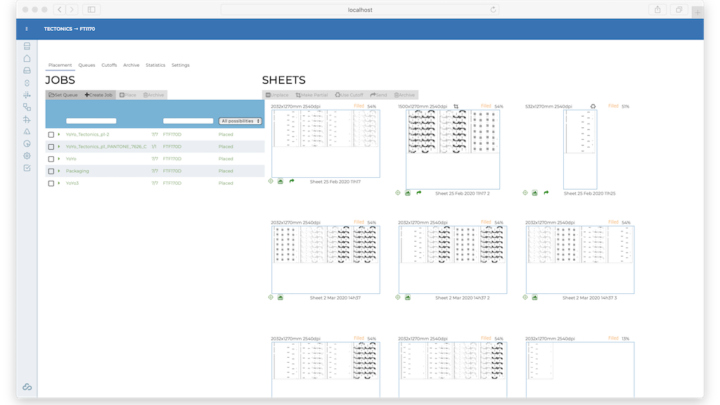Select the Sheet 2 Mar 2020 14h37 2 thumbnail

pos(453,259)
